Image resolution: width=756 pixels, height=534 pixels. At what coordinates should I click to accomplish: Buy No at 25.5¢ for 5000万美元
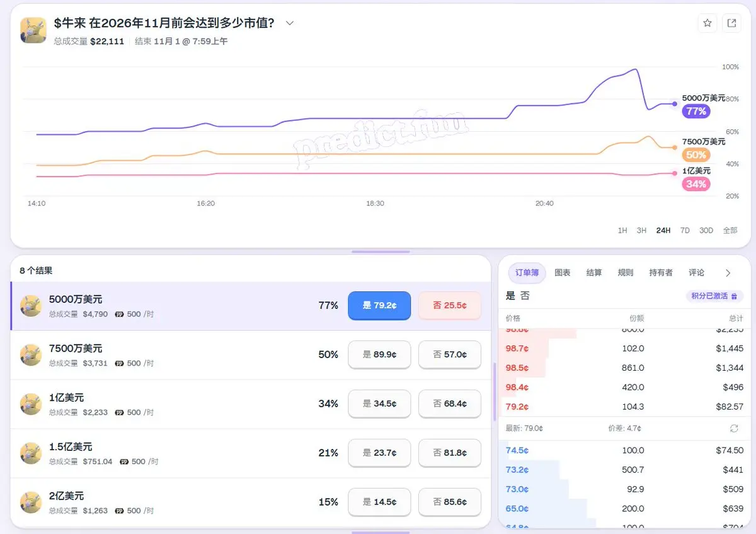pos(450,306)
